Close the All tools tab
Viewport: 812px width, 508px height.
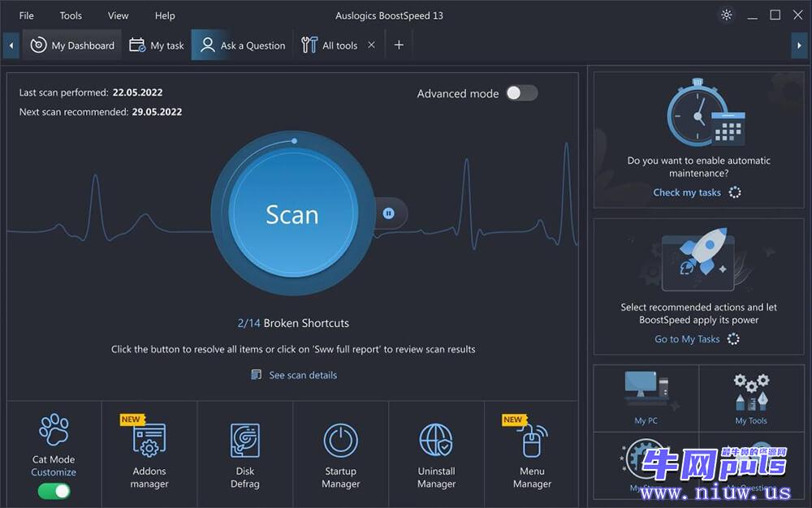[x=371, y=45]
